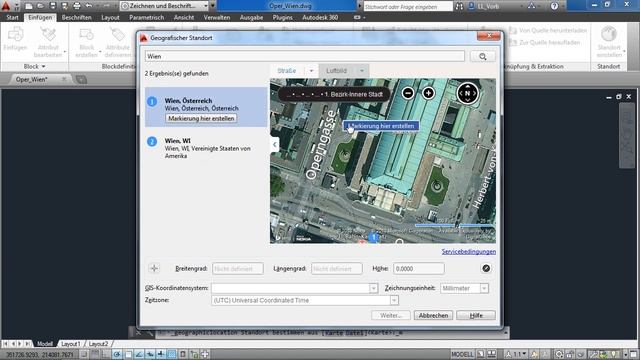Expand the Block panel title arrow

43,67
